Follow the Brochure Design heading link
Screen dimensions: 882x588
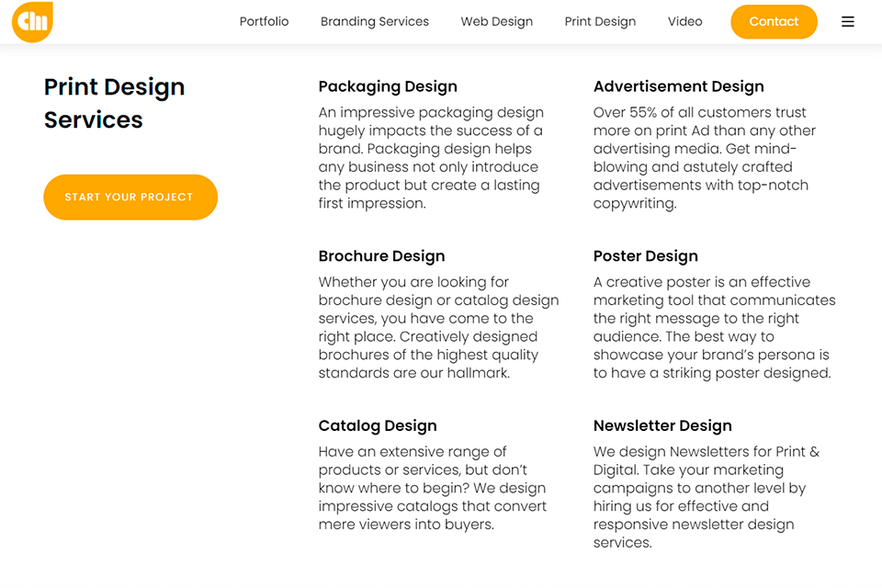(x=381, y=256)
